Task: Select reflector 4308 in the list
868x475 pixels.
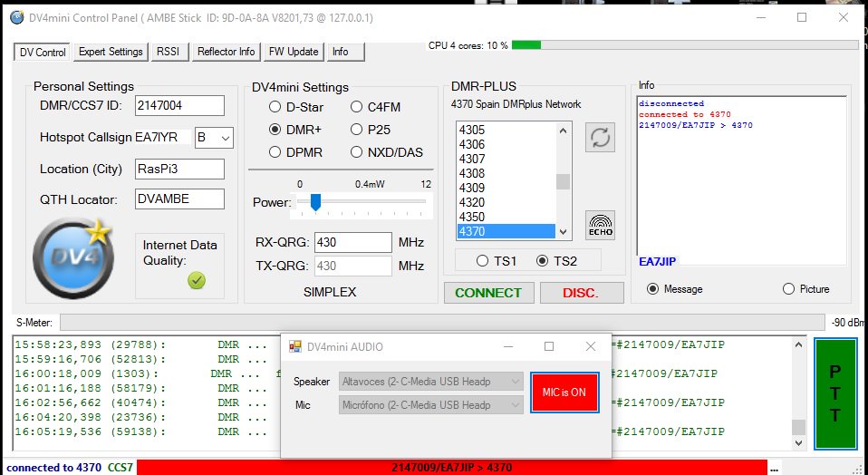Action: pos(506,173)
